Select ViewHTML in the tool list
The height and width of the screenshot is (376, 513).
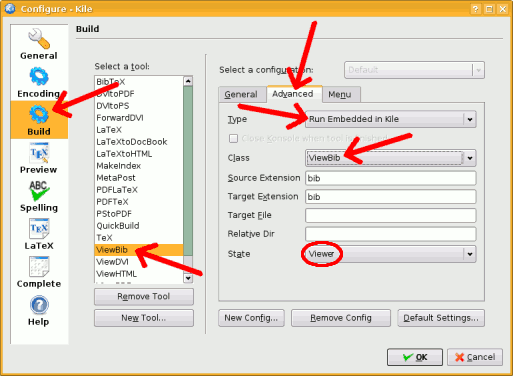139,274
